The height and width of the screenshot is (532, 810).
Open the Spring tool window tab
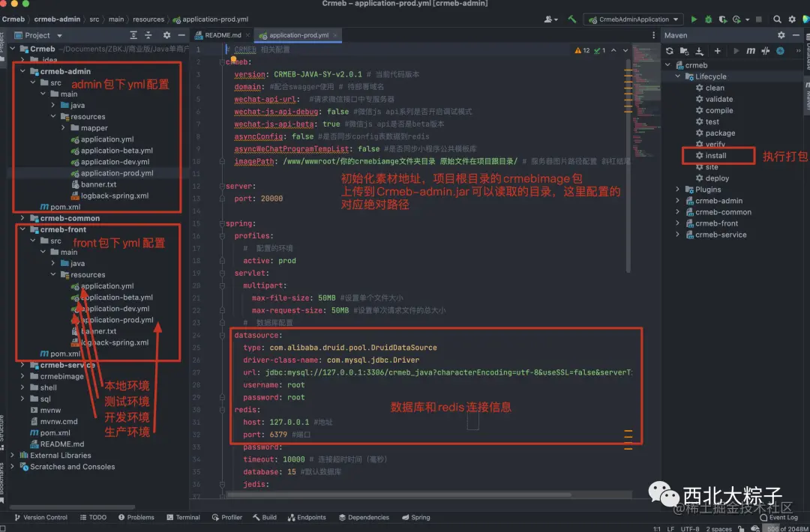pyautogui.click(x=415, y=517)
